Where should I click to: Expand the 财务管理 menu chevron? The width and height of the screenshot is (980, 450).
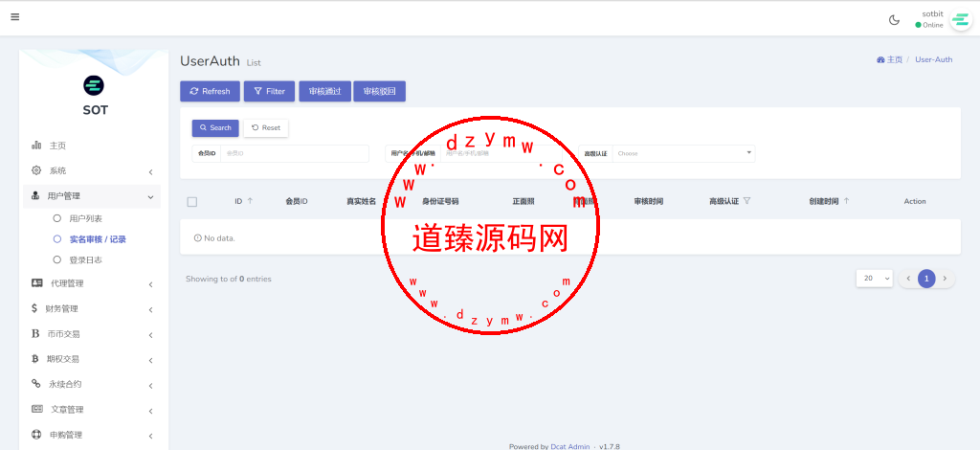pyautogui.click(x=150, y=310)
